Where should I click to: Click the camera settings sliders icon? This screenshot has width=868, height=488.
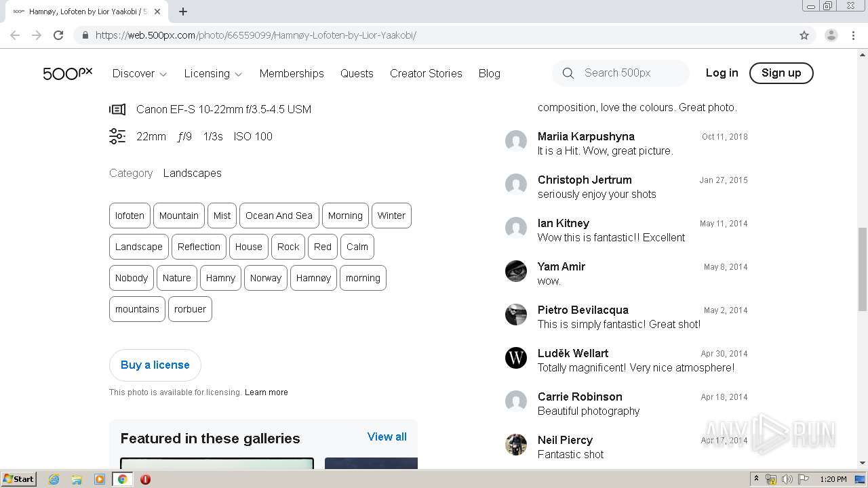coord(117,136)
